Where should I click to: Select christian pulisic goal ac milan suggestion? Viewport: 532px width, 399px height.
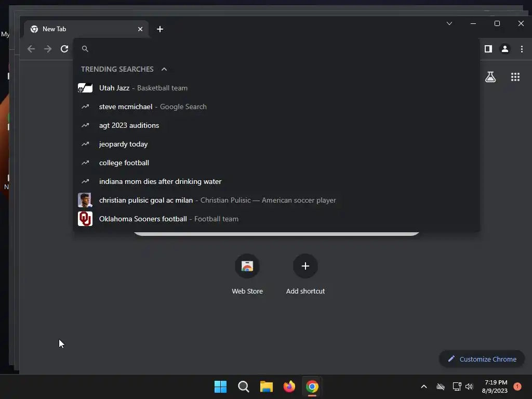[276, 200]
